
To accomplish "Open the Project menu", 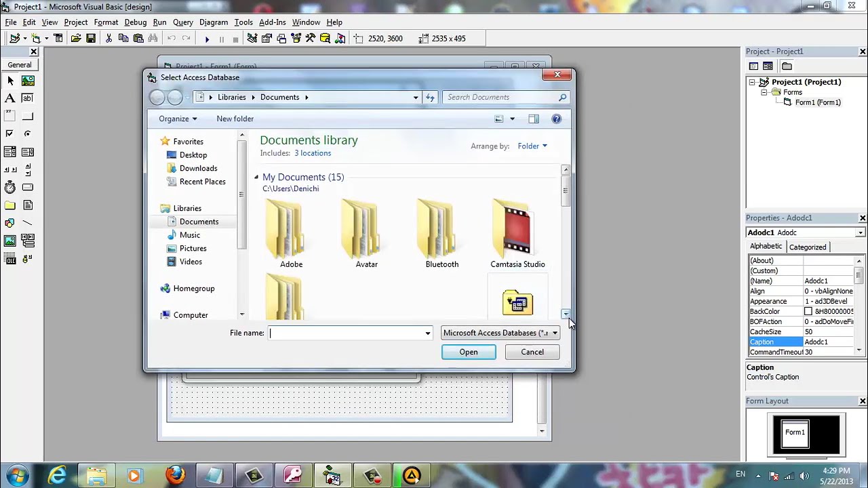I will click(76, 22).
